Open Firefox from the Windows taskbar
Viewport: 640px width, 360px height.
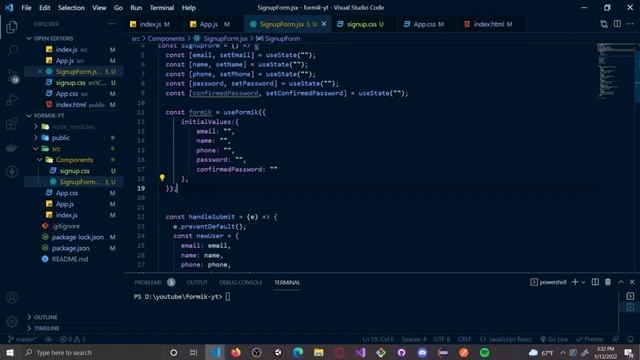(x=236, y=352)
